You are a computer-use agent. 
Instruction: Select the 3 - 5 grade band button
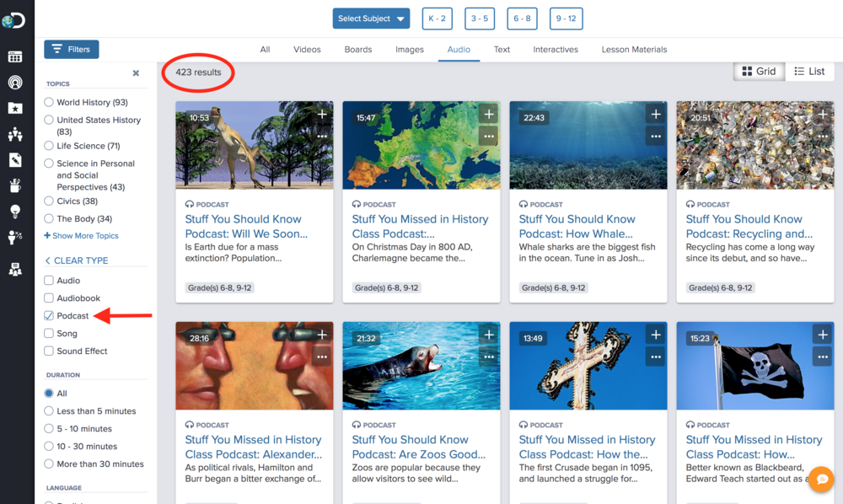coord(480,19)
